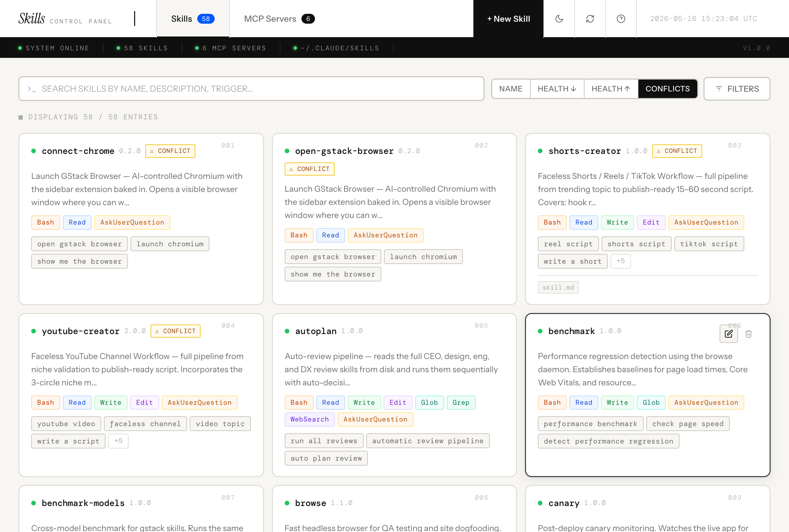Sort skills by Name
This screenshot has width=789, height=532.
[x=511, y=89]
